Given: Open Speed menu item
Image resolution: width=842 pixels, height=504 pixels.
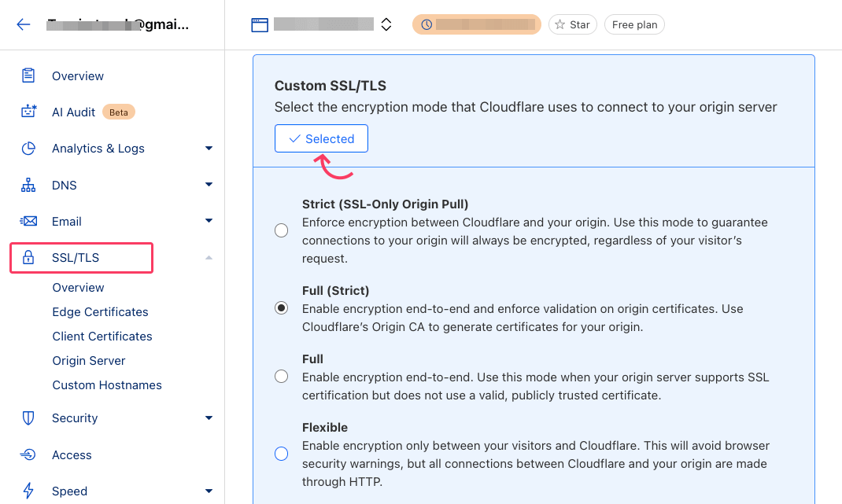Looking at the screenshot, I should click(x=70, y=491).
